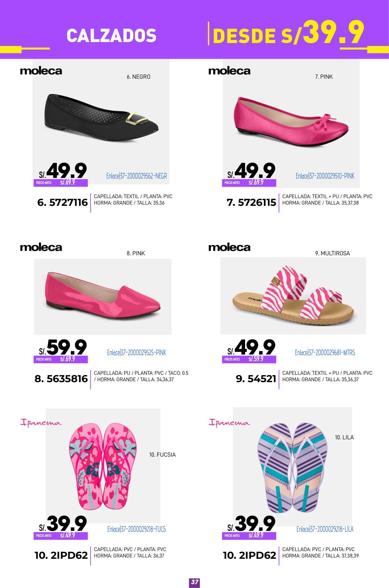Click the black perforated flat shoe image
Image resolution: width=389 pixels, height=588 pixels.
[x=102, y=118]
